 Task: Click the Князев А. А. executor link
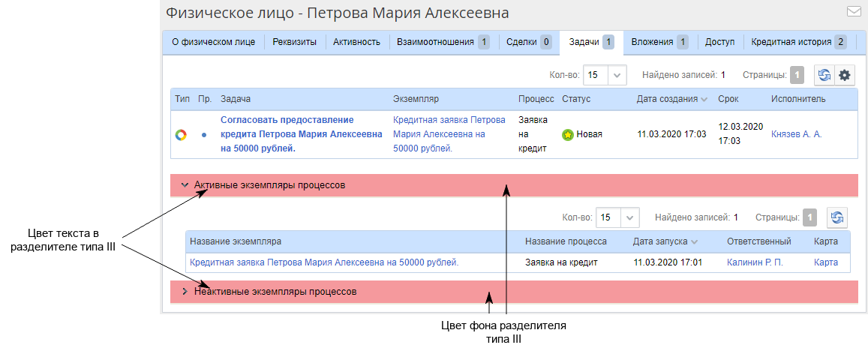pos(796,134)
